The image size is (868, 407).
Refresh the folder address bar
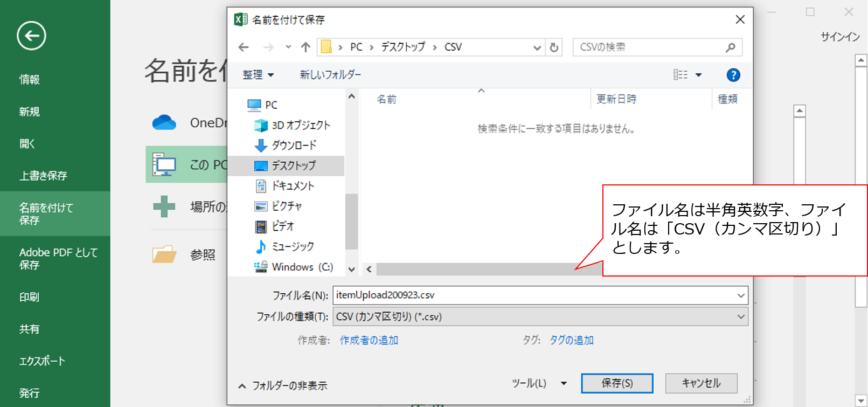554,47
